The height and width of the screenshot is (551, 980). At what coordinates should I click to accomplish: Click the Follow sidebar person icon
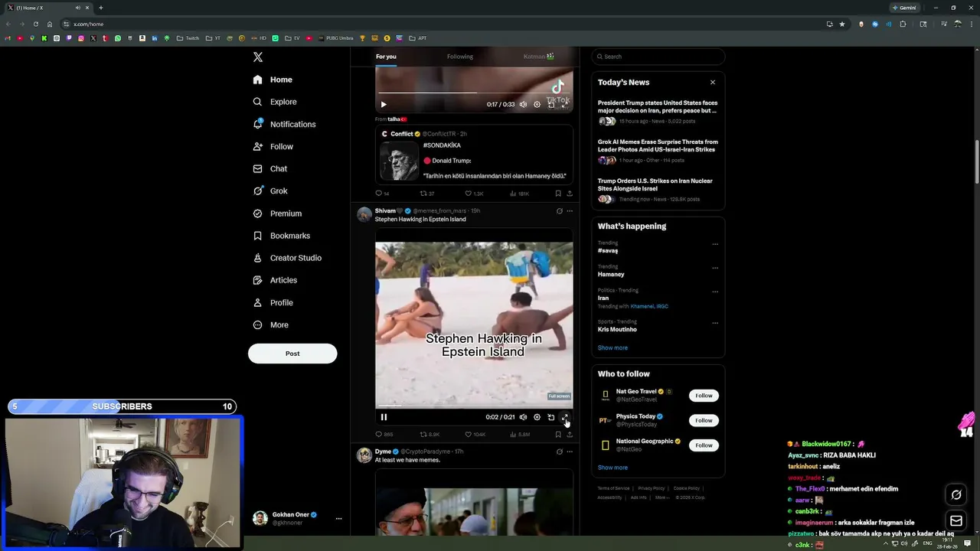click(x=258, y=146)
